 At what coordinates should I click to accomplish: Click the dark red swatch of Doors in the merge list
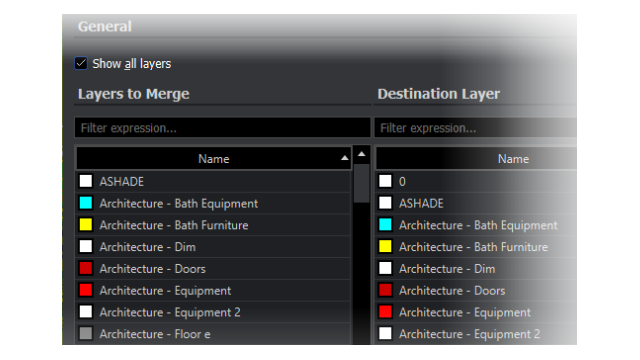coord(86,268)
